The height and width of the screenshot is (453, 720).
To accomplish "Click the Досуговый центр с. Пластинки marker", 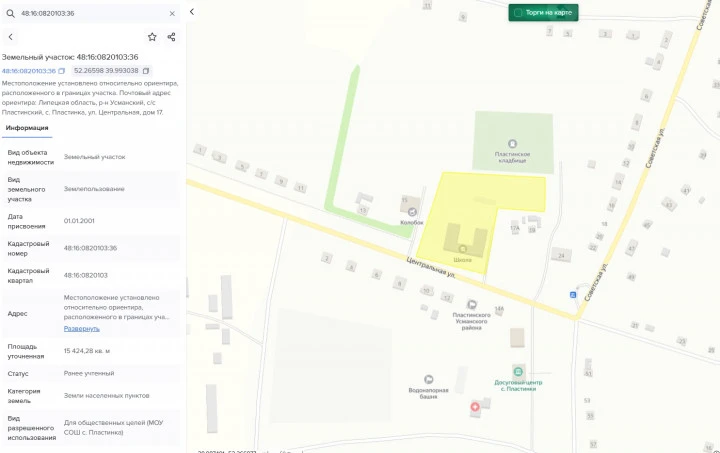I will point(518,371).
